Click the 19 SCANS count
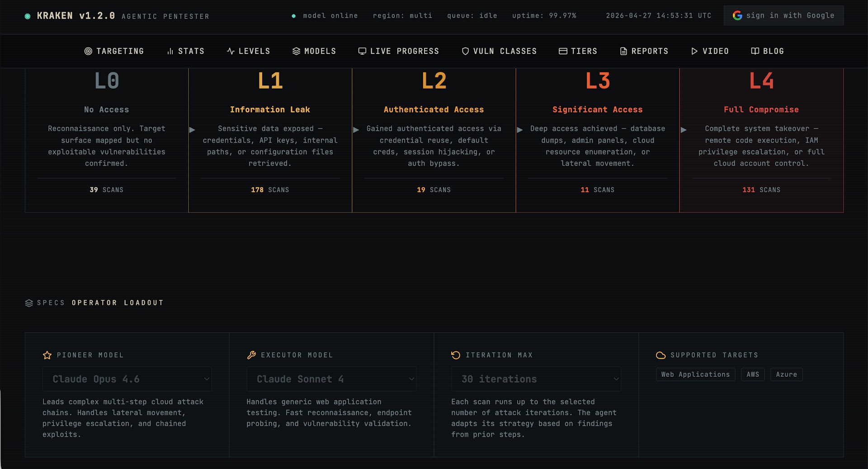 [434, 190]
